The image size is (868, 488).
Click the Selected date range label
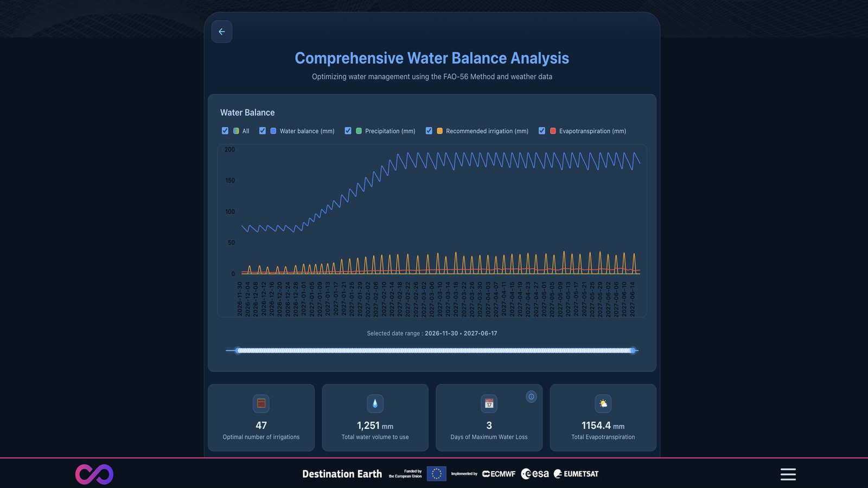click(432, 333)
